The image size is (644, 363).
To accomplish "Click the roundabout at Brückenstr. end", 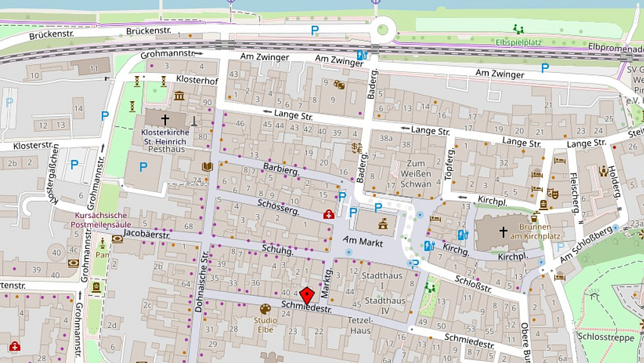I will 383,30.
